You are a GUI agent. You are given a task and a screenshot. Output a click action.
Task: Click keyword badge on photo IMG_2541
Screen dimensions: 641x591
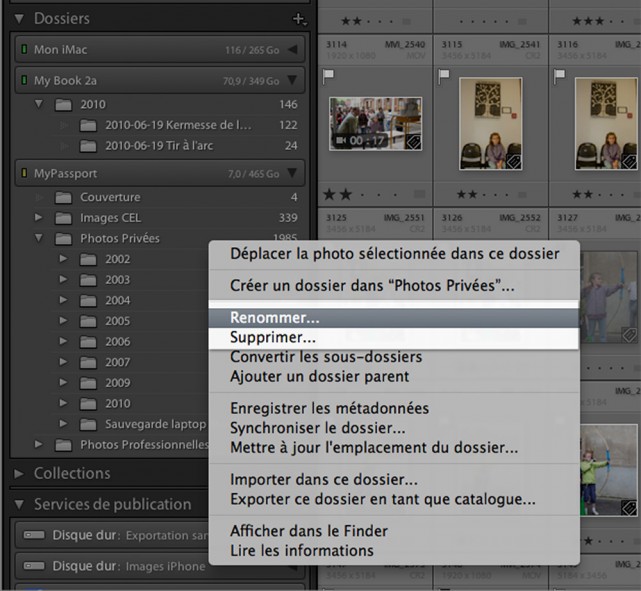click(x=514, y=162)
